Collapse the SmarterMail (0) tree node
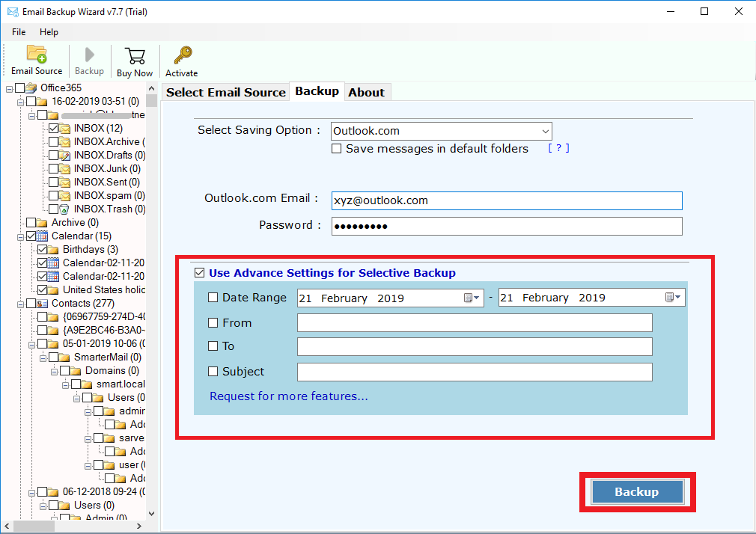The width and height of the screenshot is (756, 534). point(43,358)
